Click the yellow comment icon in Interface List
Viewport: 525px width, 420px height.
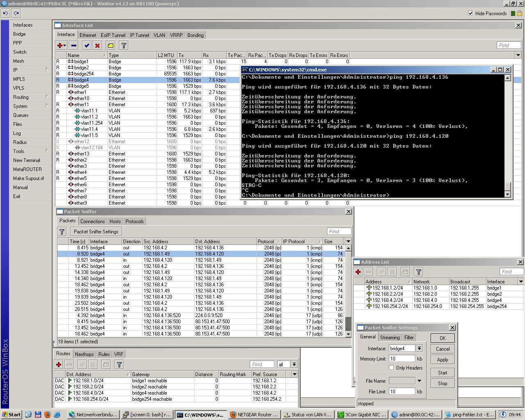[x=110, y=46]
